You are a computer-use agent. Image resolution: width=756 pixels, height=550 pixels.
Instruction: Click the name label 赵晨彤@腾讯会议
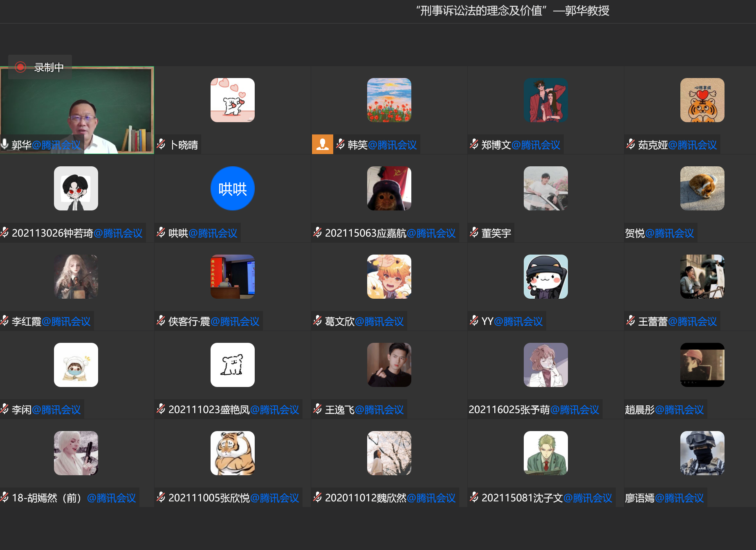pyautogui.click(x=664, y=409)
